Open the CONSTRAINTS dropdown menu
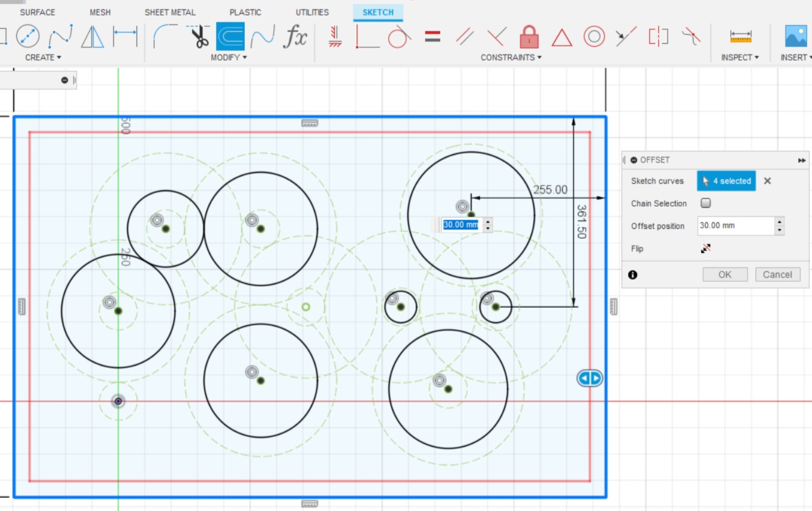Screen dimensions: 812x511 (511, 57)
